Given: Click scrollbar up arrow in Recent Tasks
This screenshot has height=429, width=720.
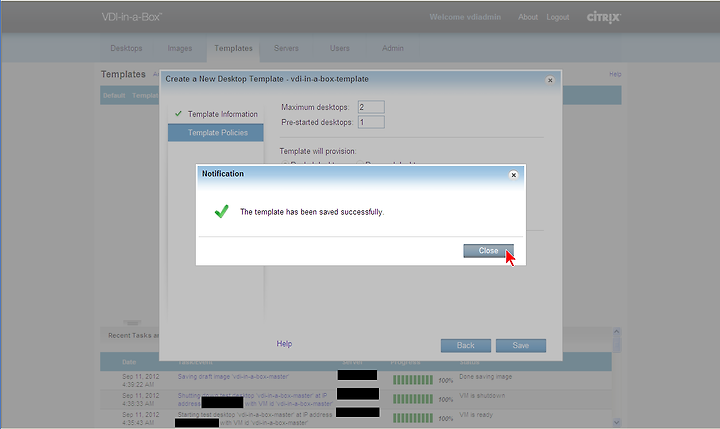Looking at the screenshot, I should point(616,332).
